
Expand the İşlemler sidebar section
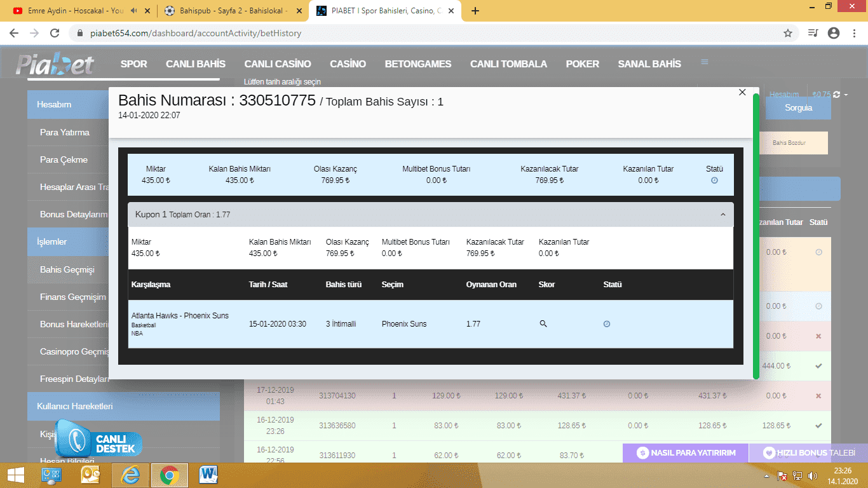(68, 241)
